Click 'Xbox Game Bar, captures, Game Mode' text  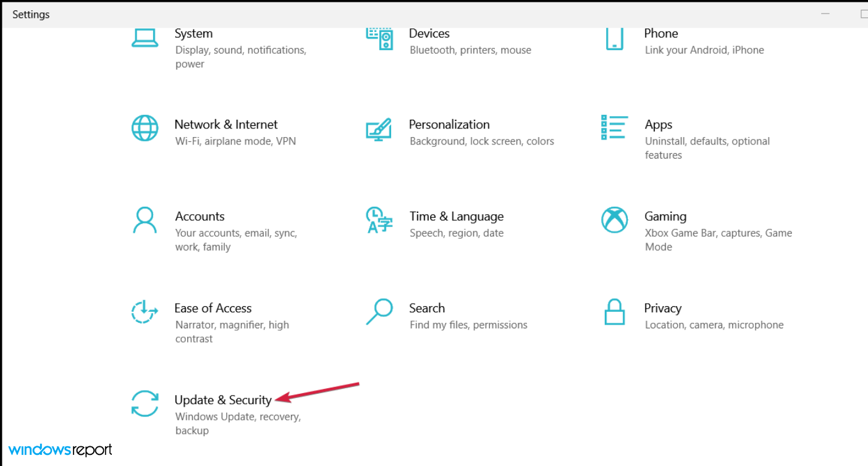(718, 239)
